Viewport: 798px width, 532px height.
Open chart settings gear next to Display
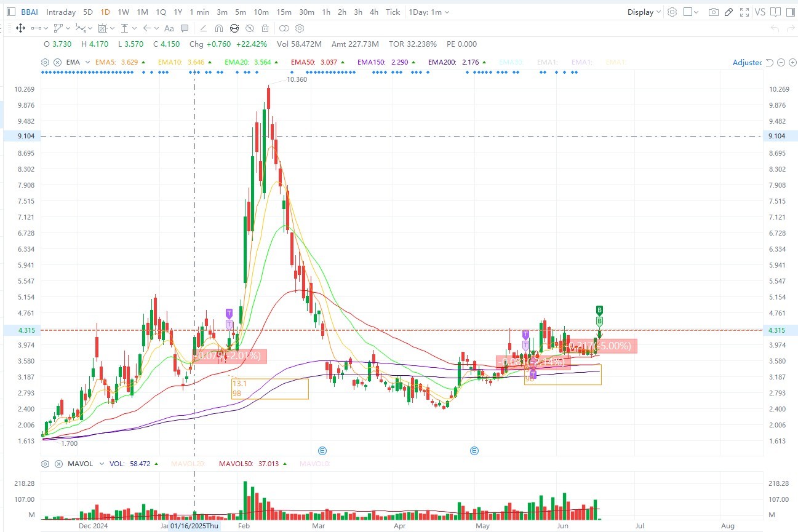672,12
